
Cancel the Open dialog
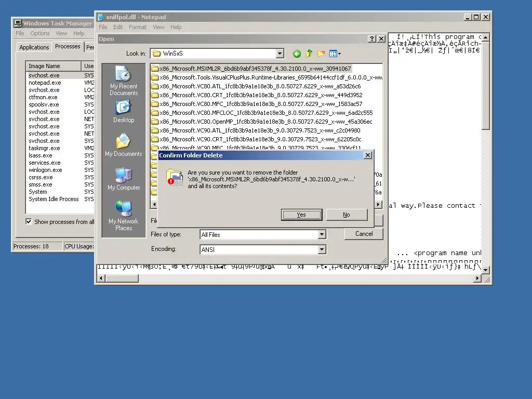[364, 234]
